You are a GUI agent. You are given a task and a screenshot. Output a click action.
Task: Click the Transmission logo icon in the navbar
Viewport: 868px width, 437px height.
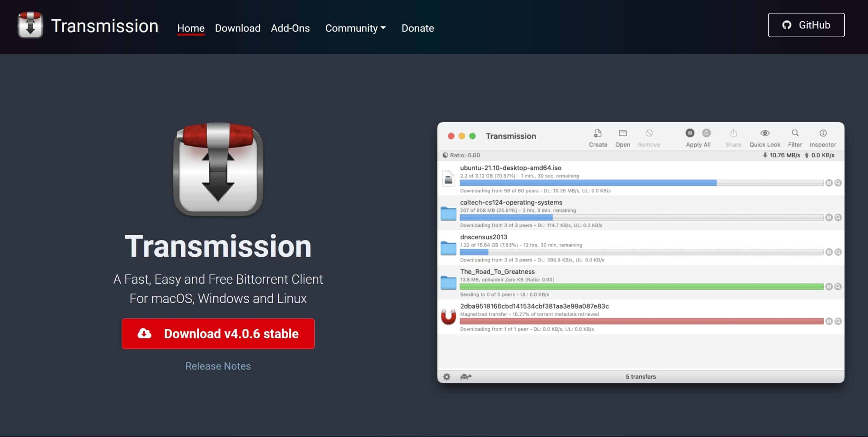tap(30, 25)
